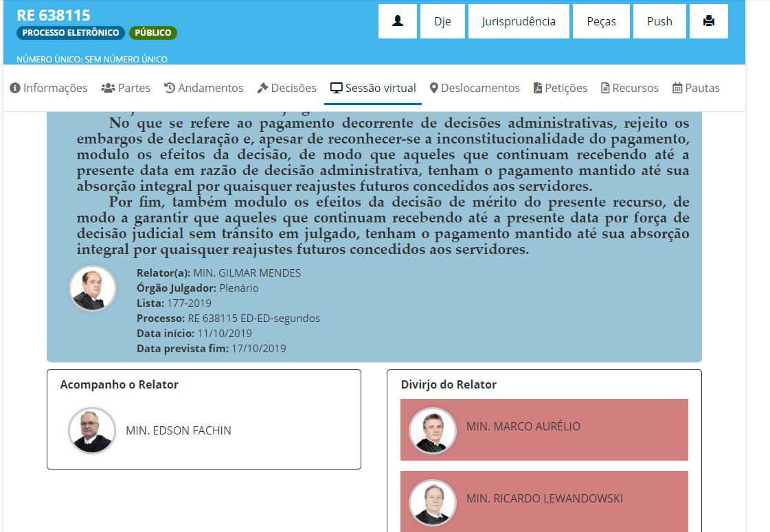This screenshot has width=770, height=532.
Task: Click the map pin icon on Deslocamentos
Action: (x=434, y=88)
